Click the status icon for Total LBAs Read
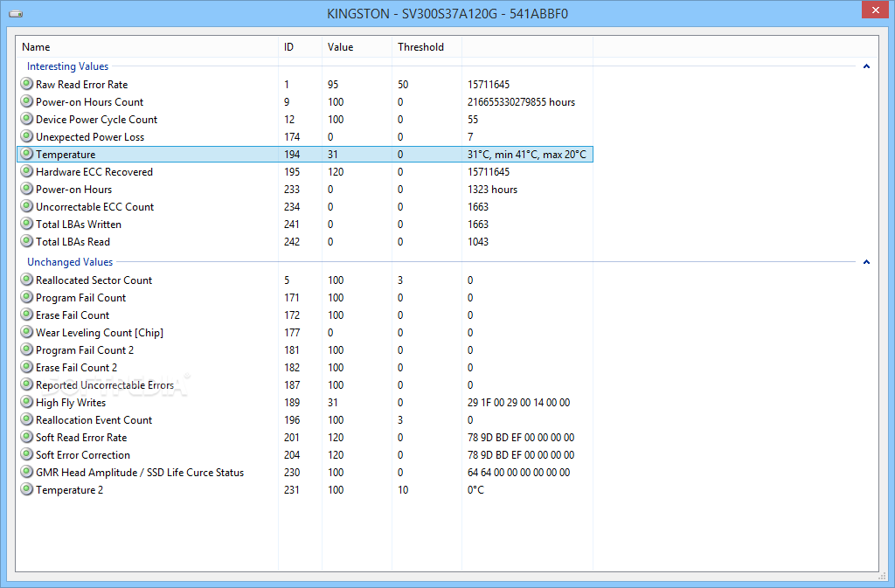This screenshot has height=588, width=895. point(27,241)
